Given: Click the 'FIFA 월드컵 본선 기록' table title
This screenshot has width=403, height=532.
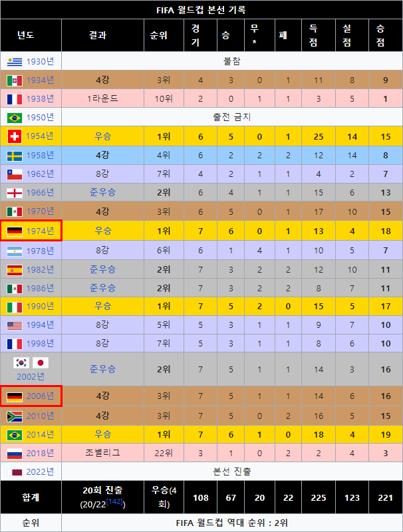Looking at the screenshot, I should coord(201,10).
